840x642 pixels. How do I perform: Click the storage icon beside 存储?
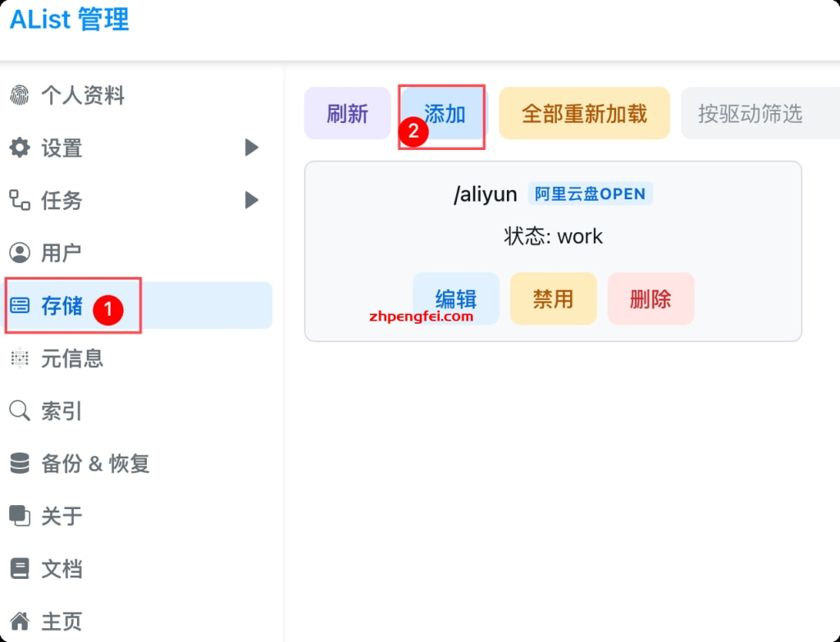coord(19,306)
